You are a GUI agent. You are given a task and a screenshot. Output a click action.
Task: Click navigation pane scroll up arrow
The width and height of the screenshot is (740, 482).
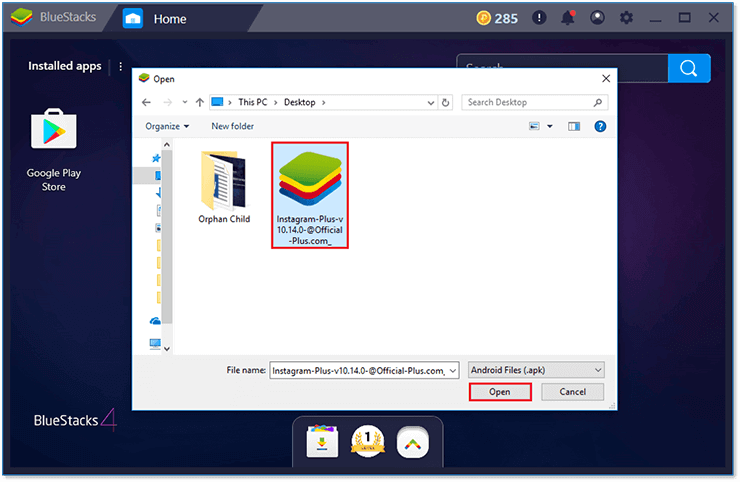tap(167, 144)
